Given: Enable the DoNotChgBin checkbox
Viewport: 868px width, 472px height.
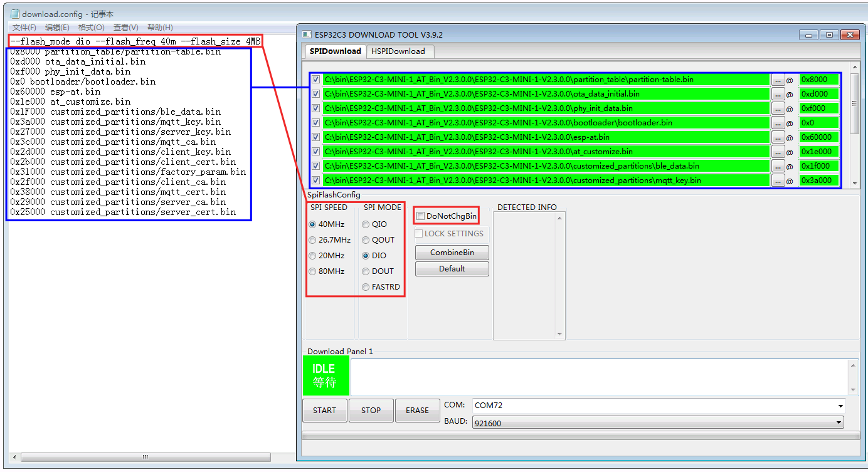Looking at the screenshot, I should point(421,216).
